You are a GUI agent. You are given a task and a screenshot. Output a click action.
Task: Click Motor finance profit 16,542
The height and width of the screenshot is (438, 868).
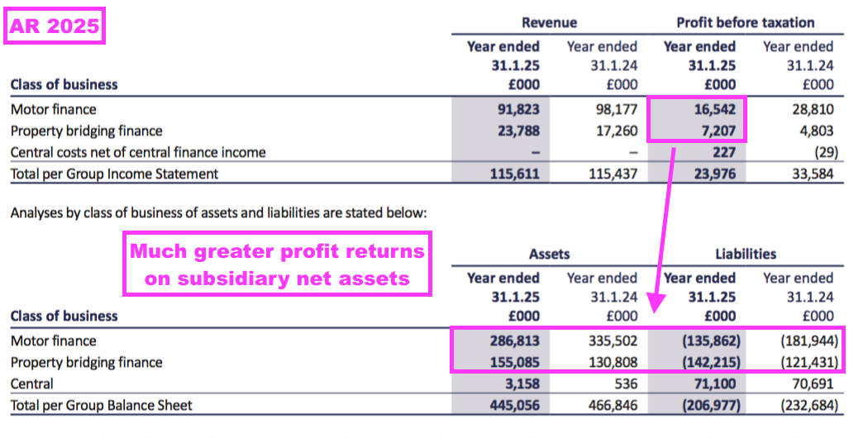[715, 110]
